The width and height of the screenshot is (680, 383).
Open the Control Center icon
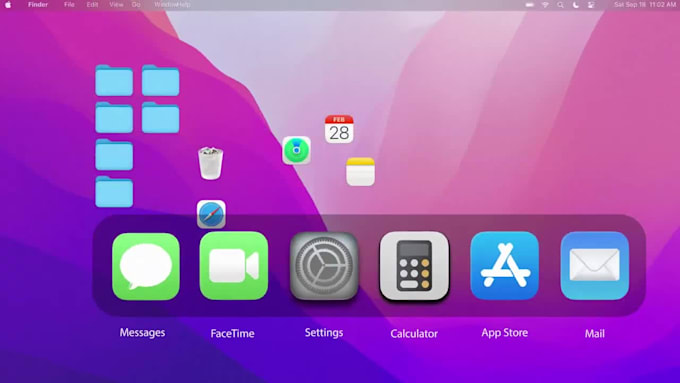click(591, 5)
